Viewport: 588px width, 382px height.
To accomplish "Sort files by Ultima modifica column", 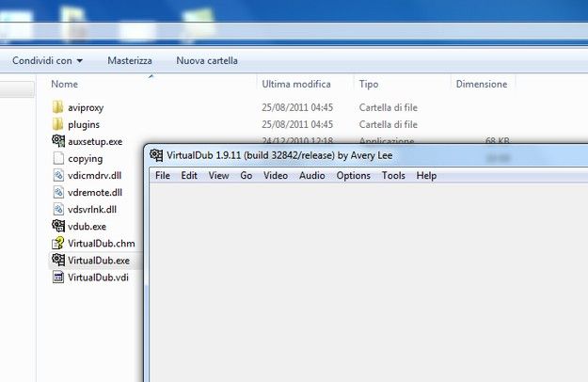I will [x=296, y=84].
